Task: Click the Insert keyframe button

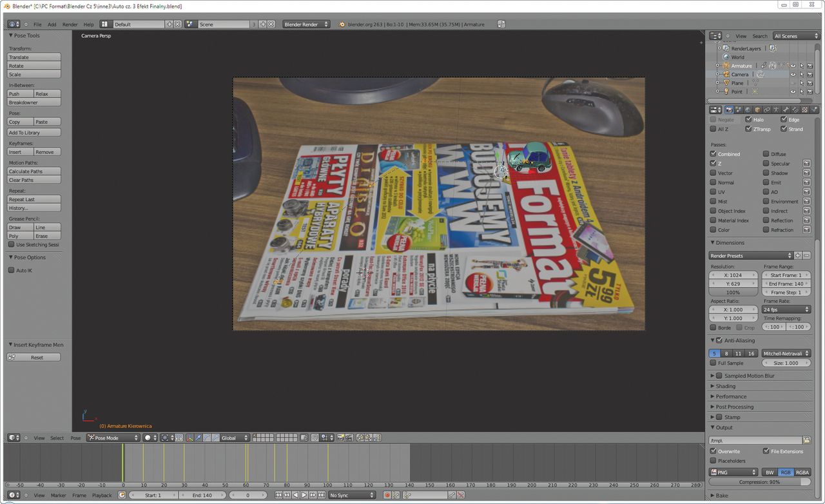Action: [20, 152]
